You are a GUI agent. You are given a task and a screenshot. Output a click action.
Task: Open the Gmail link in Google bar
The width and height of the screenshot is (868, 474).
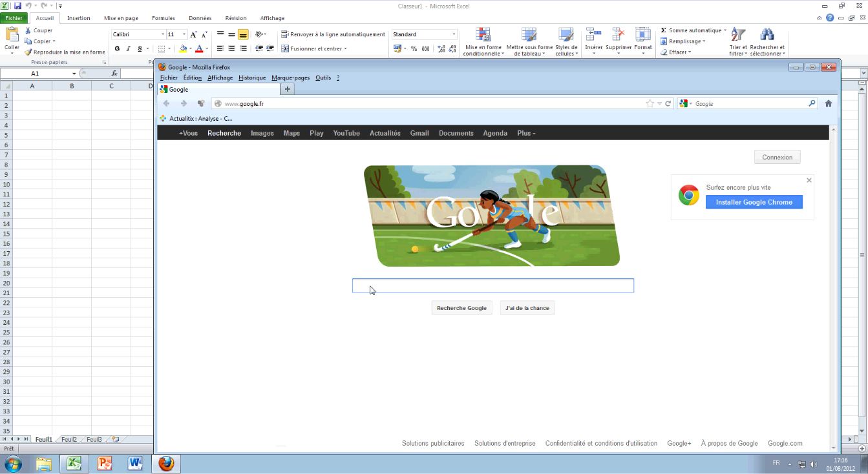point(419,133)
